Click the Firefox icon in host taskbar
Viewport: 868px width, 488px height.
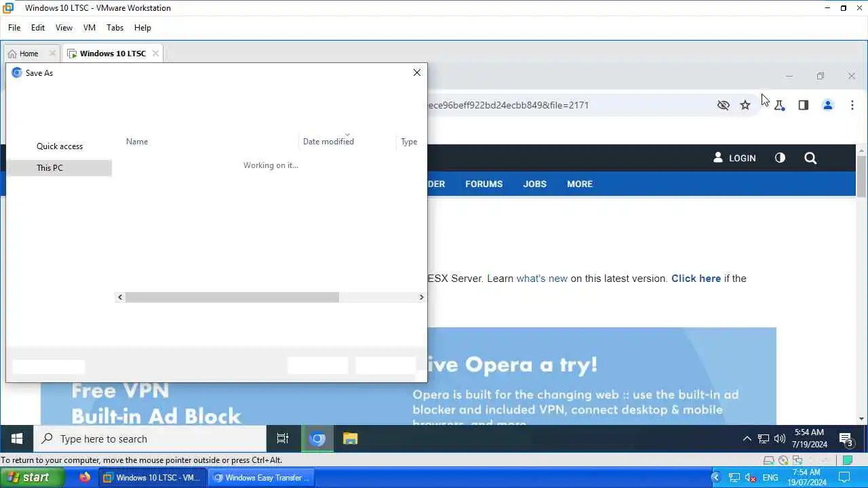click(85, 477)
